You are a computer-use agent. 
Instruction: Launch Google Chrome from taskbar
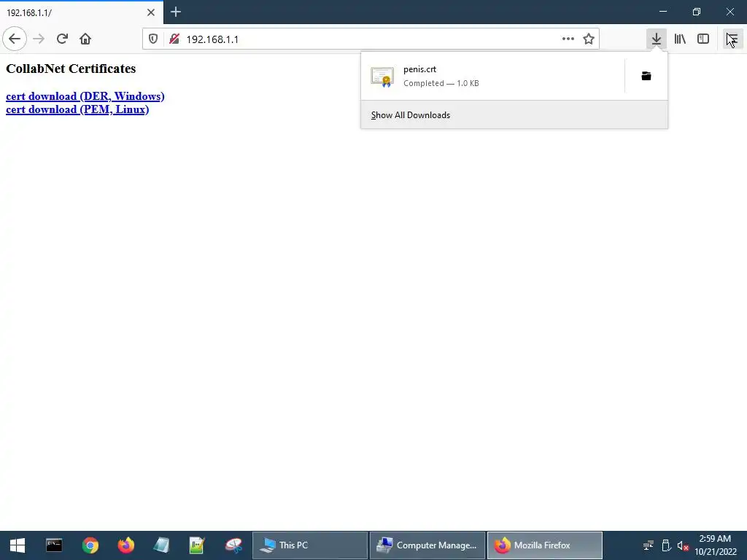(x=90, y=545)
